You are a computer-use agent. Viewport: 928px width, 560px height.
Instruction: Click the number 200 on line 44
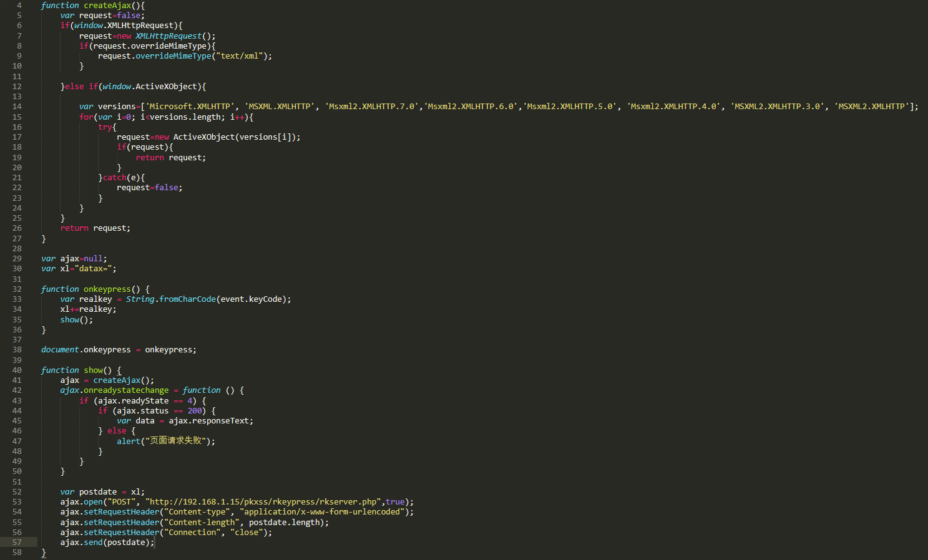tap(195, 411)
